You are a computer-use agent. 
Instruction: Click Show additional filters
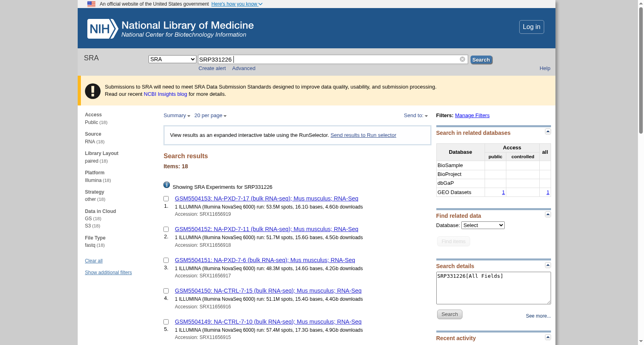(108, 273)
